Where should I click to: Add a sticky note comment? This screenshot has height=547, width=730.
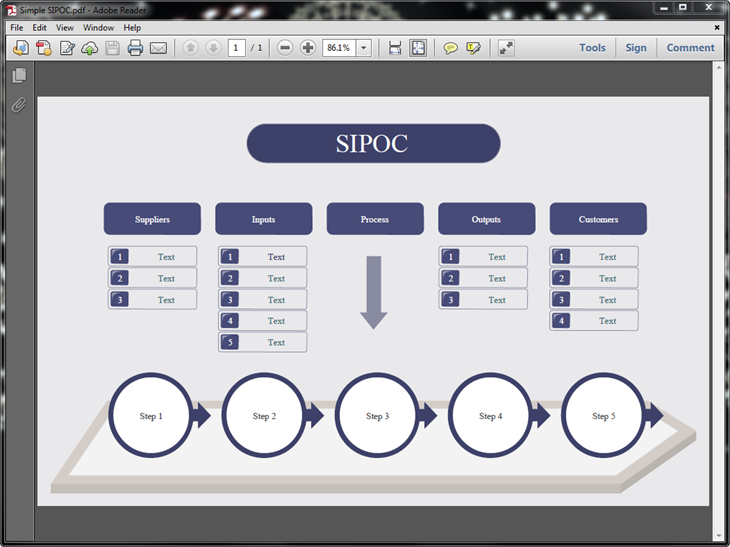[x=450, y=48]
